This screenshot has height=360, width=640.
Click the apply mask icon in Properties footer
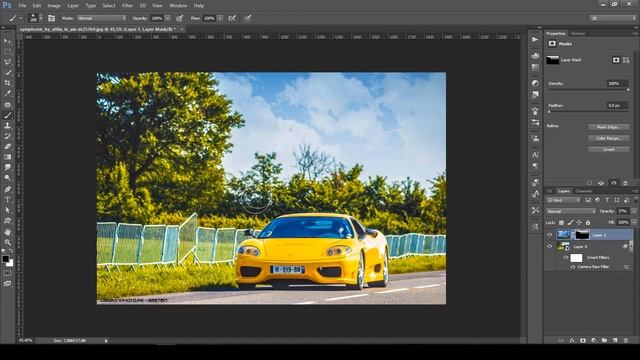tap(601, 183)
